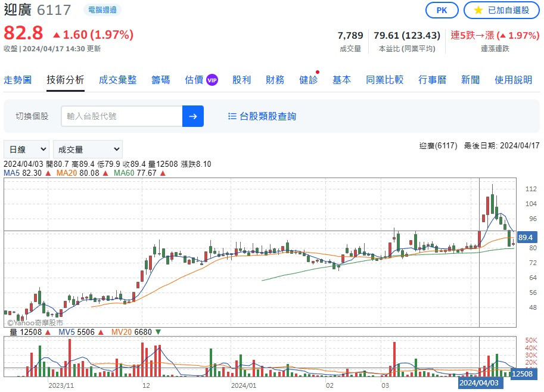Viewport: 544px width, 392px height.
Task: Switch to the 走勢圖 tab
Action: tap(18, 80)
